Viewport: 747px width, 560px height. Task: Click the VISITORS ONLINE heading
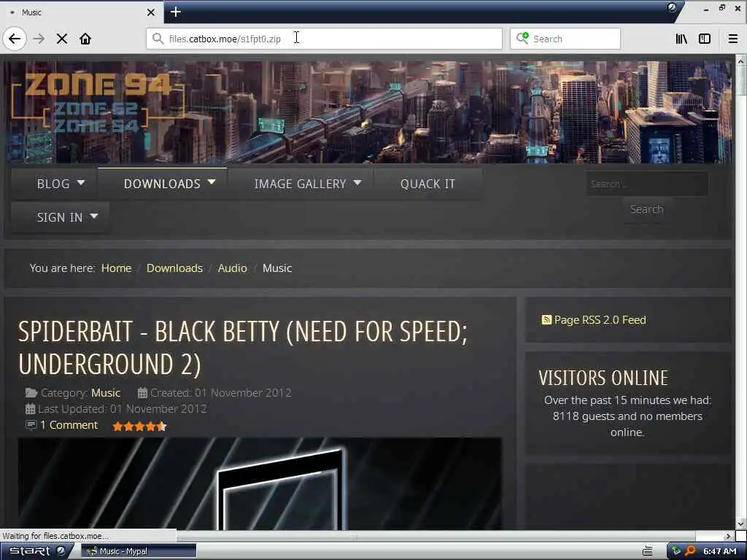tap(603, 378)
